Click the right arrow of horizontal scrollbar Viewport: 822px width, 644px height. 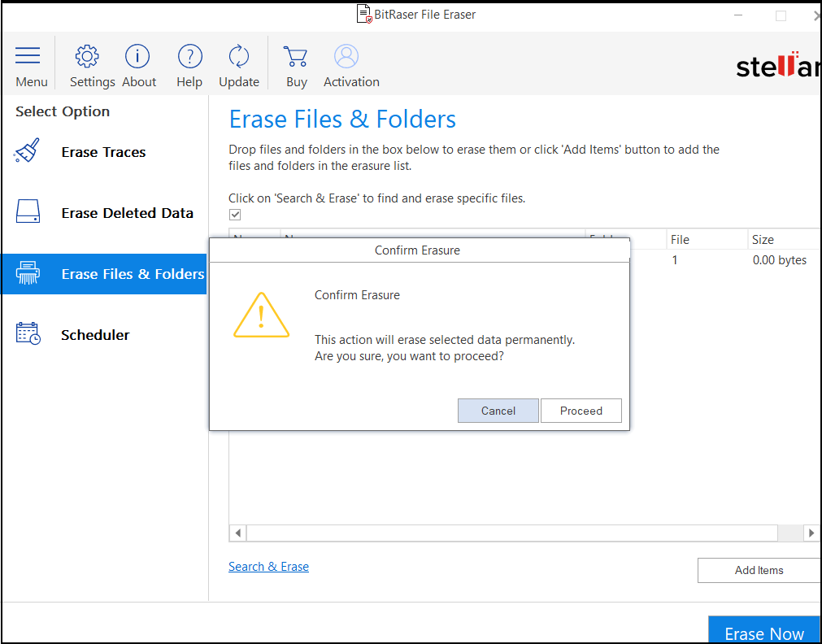click(x=811, y=533)
